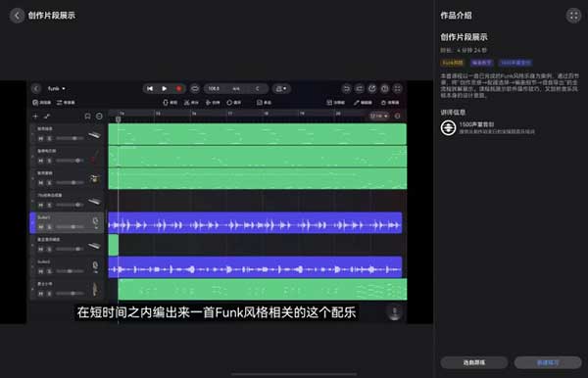Open the 1/16 snap grid dropdown

coord(379,116)
